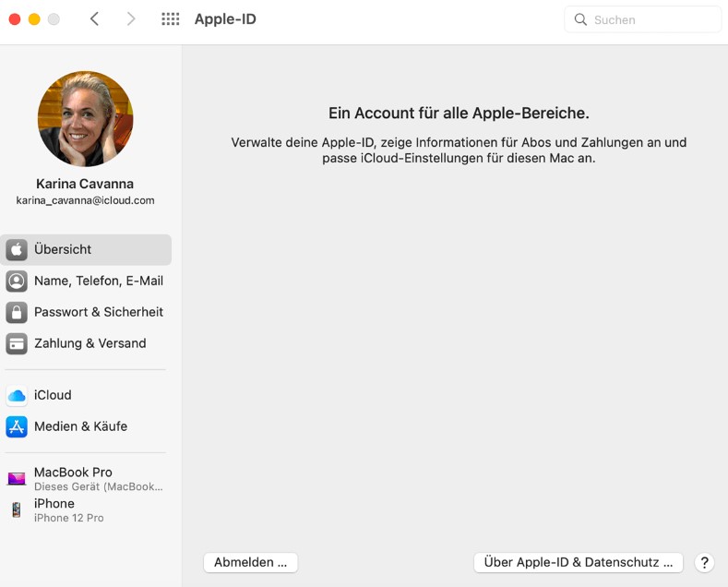728x587 pixels.
Task: Open Zahlung & Versand section
Action: point(86,343)
